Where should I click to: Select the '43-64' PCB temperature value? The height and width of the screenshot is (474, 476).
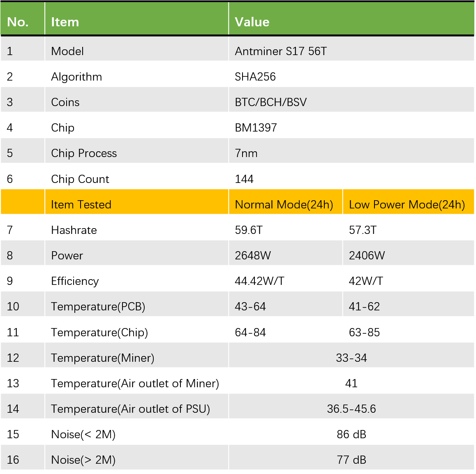pyautogui.click(x=250, y=307)
